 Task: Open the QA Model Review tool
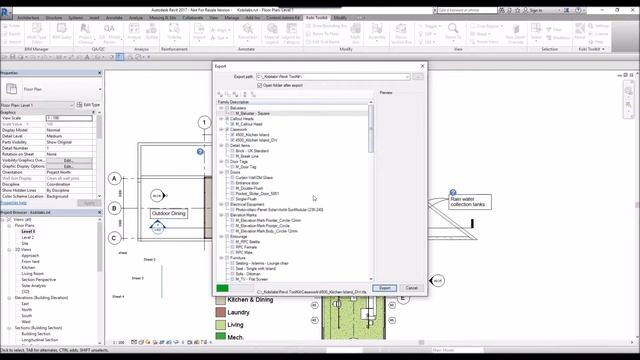pos(109,33)
